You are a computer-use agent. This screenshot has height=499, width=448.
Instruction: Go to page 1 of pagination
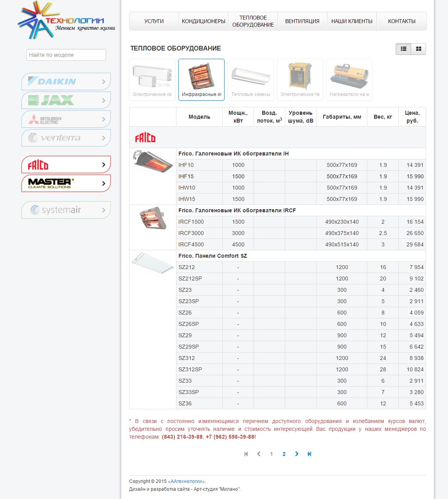click(271, 454)
